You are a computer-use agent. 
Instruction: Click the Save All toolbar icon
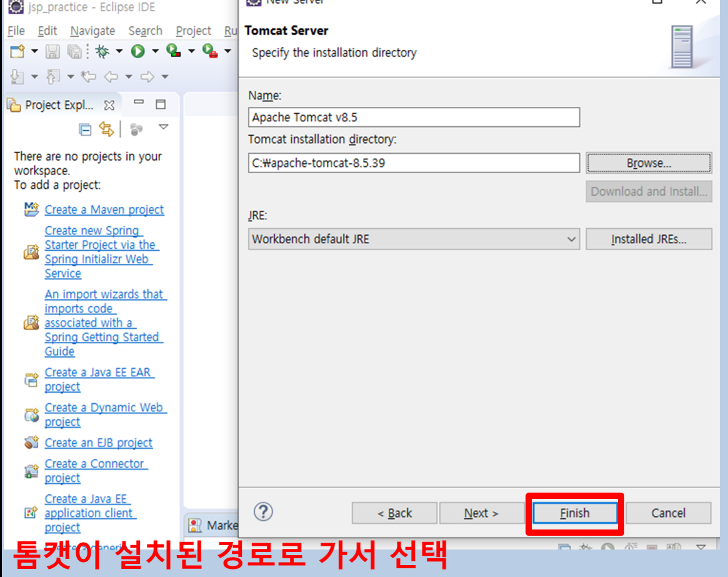74,51
